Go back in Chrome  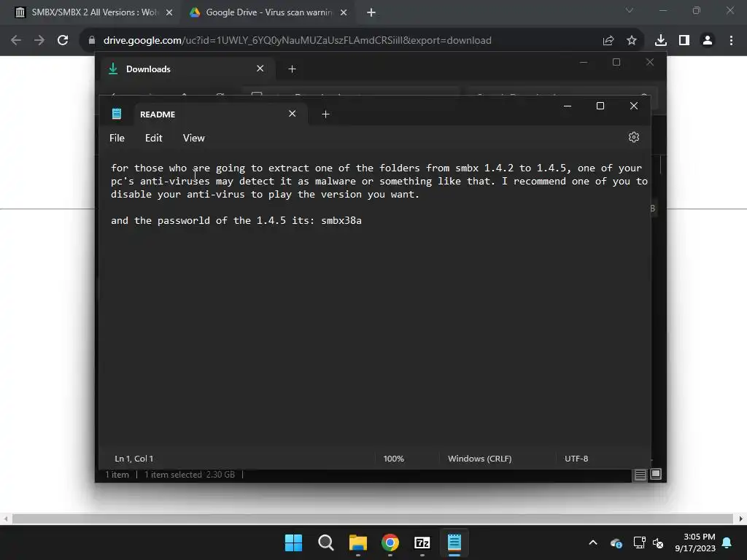pos(16,41)
